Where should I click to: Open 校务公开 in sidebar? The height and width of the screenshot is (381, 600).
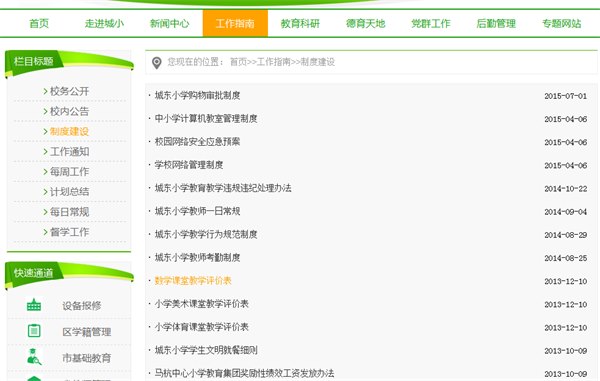[69, 91]
